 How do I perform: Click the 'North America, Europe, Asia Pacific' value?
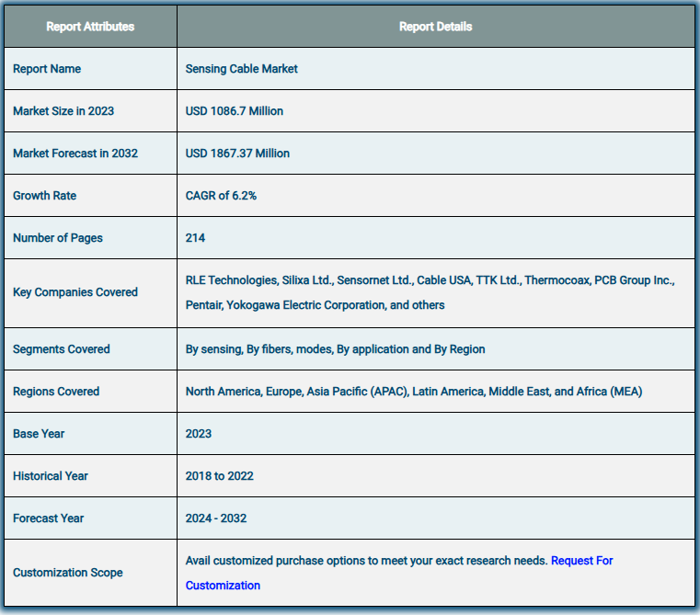click(414, 392)
